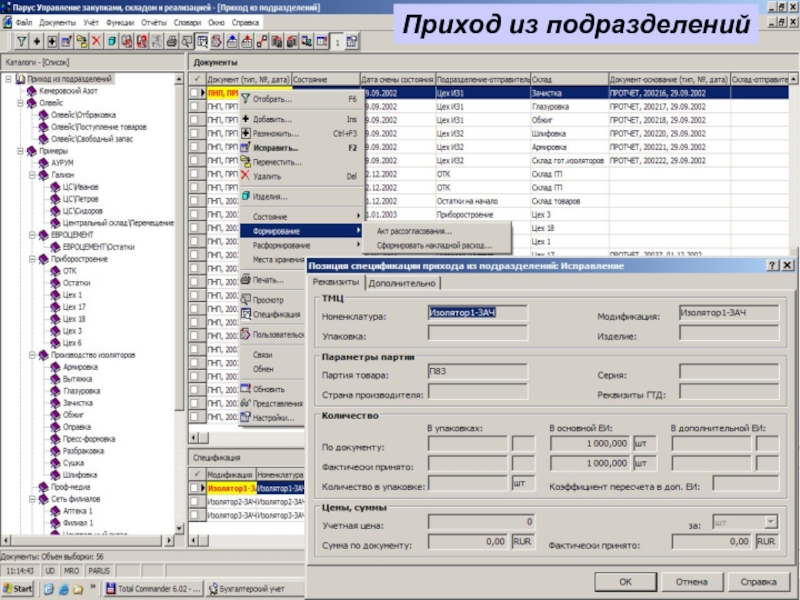Viewport: 800px width, 600px height.
Task: Click the printer icon beside Печать in context menu
Action: pos(245,279)
